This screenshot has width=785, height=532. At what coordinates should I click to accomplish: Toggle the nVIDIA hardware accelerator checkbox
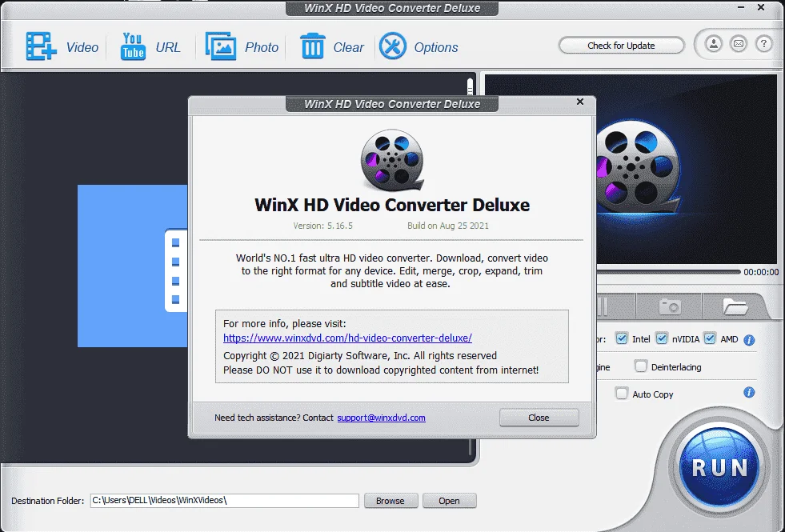point(661,339)
